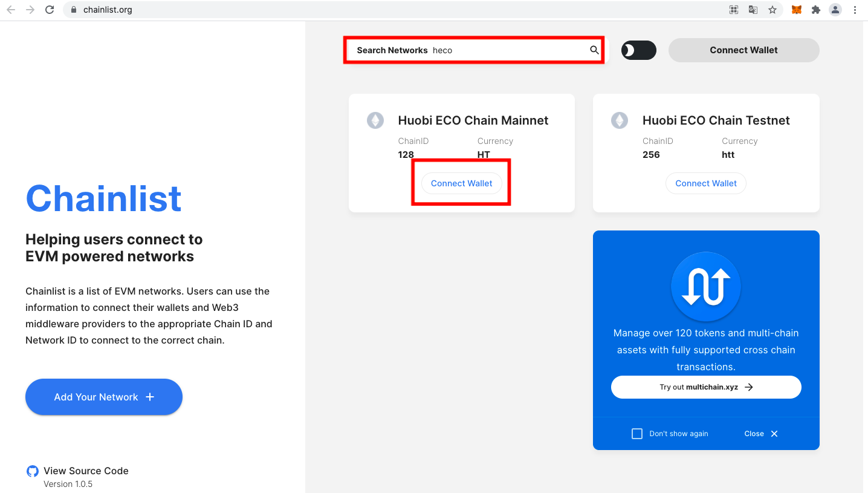Click the plus icon on Add Your Network
This screenshot has height=493, width=868.
(150, 397)
